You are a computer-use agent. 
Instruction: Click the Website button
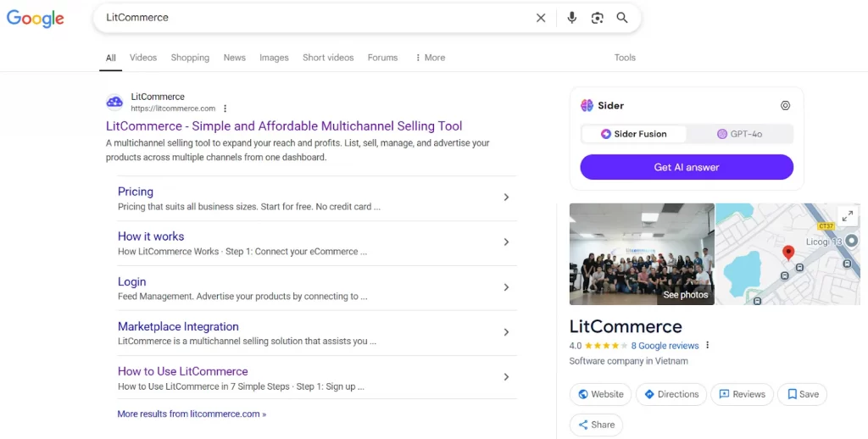601,394
